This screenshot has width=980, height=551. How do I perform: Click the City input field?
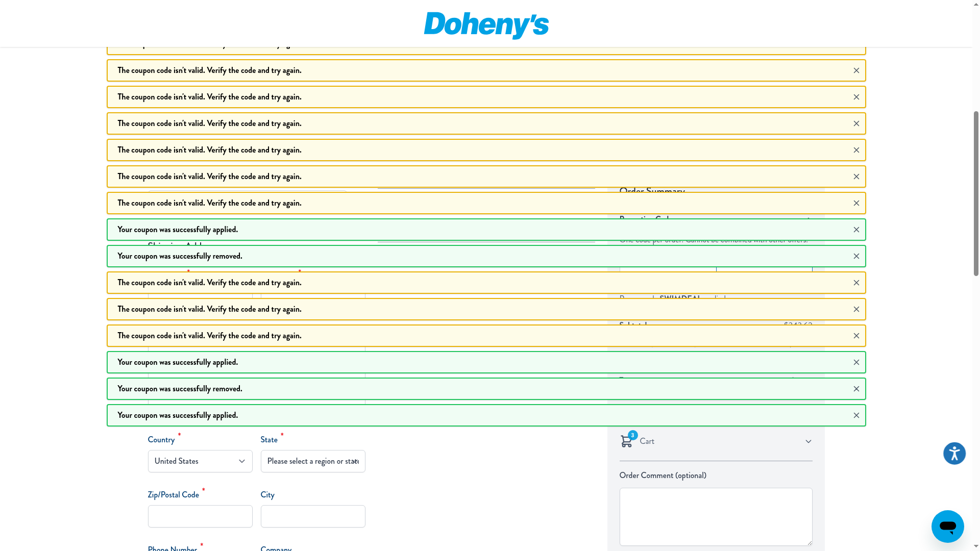(x=313, y=516)
